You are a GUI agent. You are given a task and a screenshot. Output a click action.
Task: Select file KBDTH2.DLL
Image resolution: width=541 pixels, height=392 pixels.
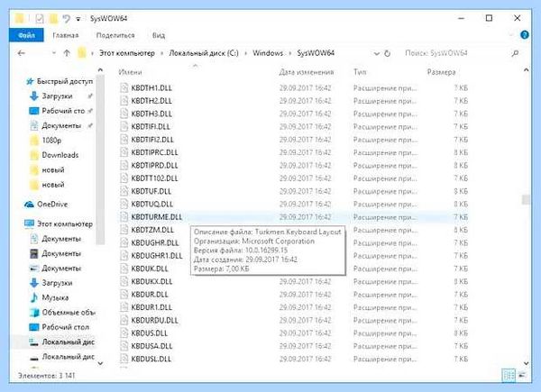(x=151, y=101)
